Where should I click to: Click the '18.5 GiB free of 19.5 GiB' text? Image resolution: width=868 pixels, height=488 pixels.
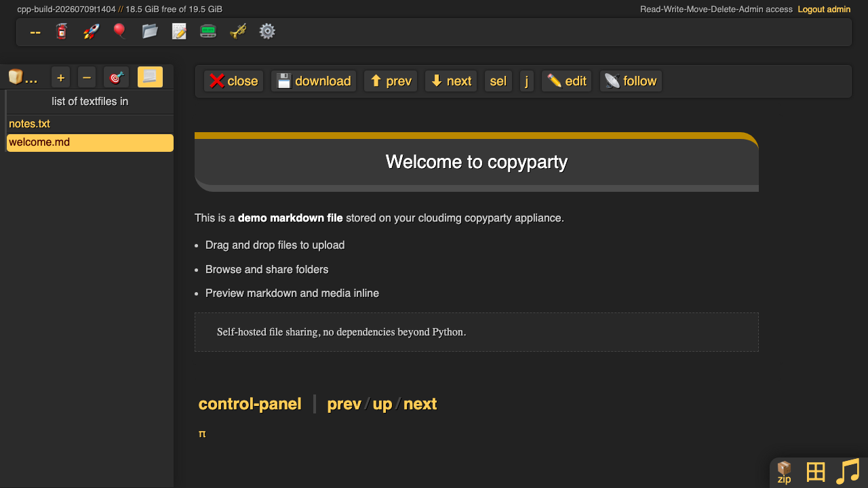174,9
